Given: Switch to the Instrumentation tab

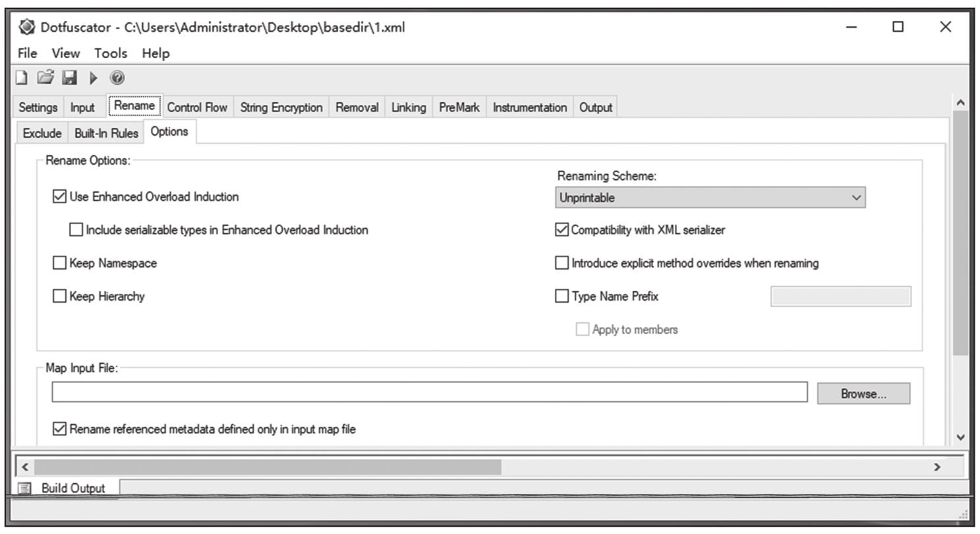Looking at the screenshot, I should (x=530, y=107).
